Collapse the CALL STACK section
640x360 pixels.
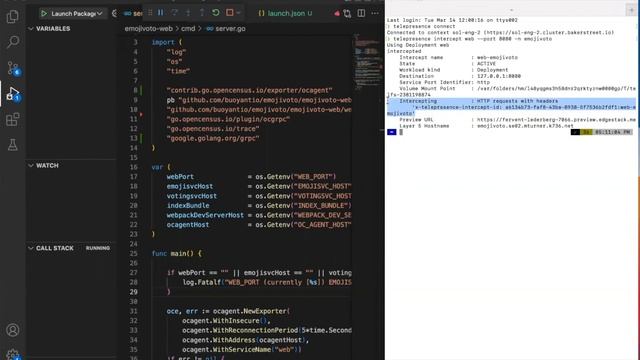[x=51, y=248]
